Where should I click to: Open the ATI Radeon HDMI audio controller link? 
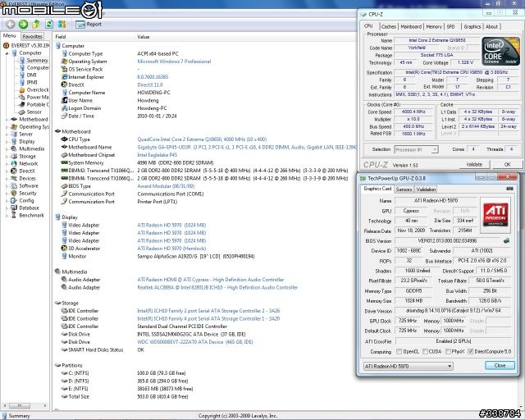(211, 280)
